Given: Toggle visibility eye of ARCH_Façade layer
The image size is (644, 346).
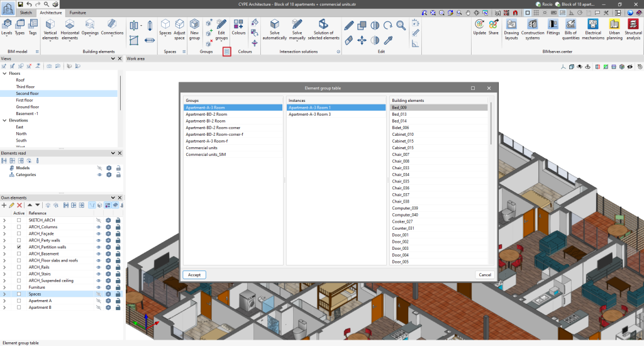Looking at the screenshot, I should pos(99,233).
